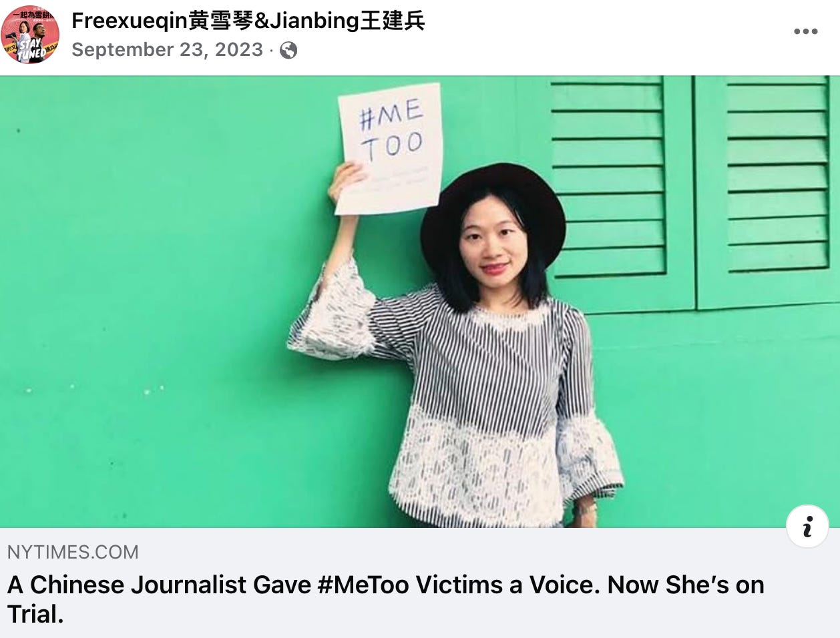Click the #ME TOO sign in photo
840x638 pixels.
click(390, 148)
